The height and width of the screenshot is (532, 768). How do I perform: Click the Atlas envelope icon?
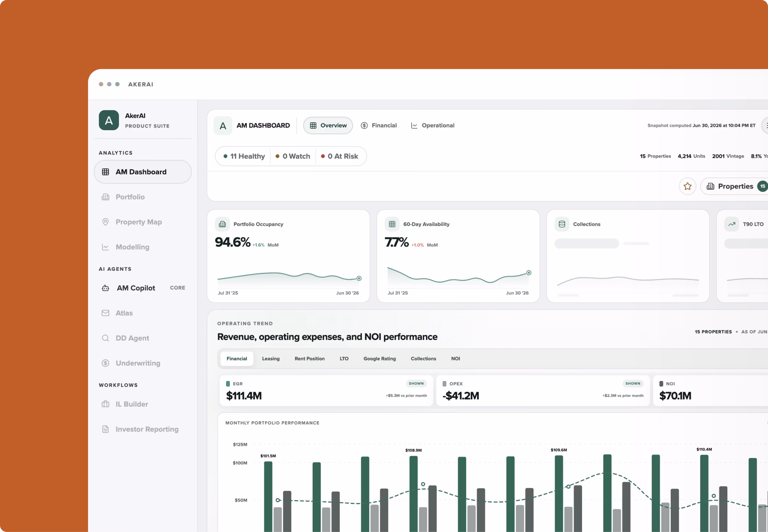click(x=105, y=313)
